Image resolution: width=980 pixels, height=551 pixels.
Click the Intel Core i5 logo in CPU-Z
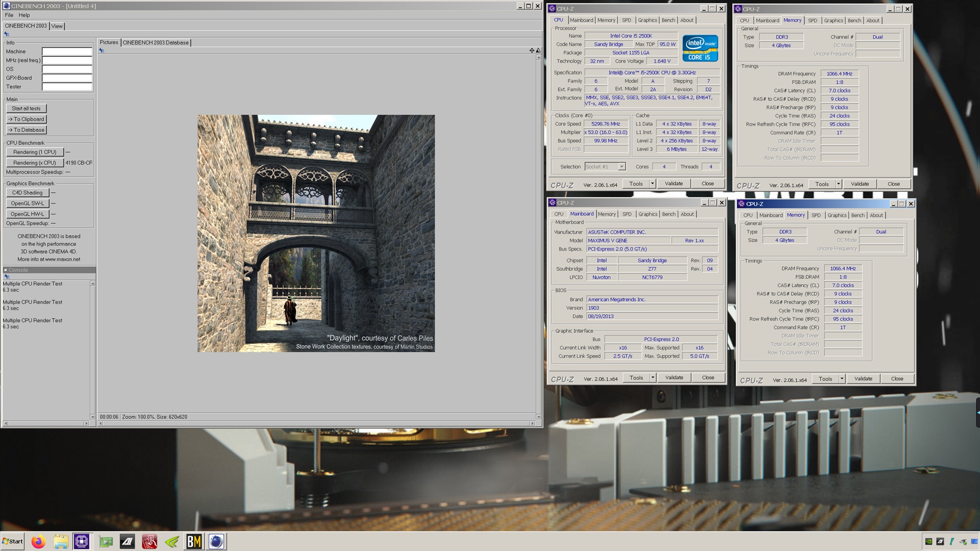pyautogui.click(x=700, y=48)
